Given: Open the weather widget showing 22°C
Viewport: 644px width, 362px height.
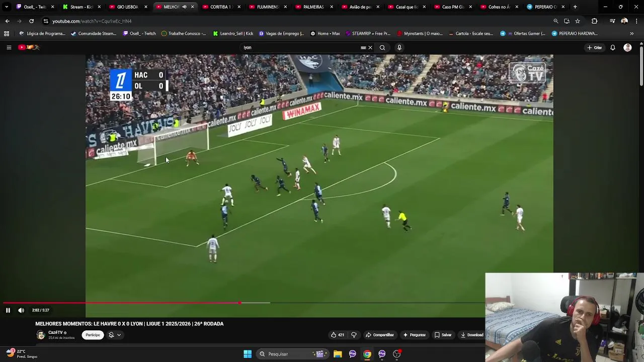Looking at the screenshot, I should click(22, 354).
